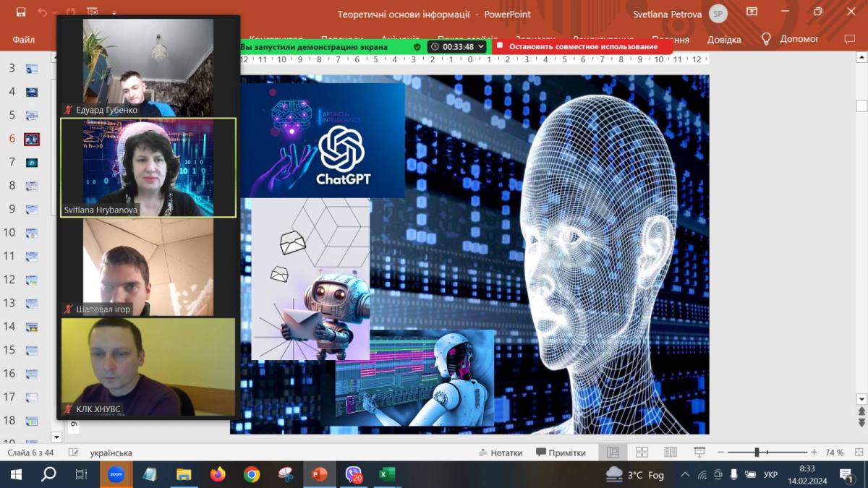Image resolution: width=868 pixels, height=488 pixels.
Task: Open Viber from the taskbar
Action: click(354, 474)
